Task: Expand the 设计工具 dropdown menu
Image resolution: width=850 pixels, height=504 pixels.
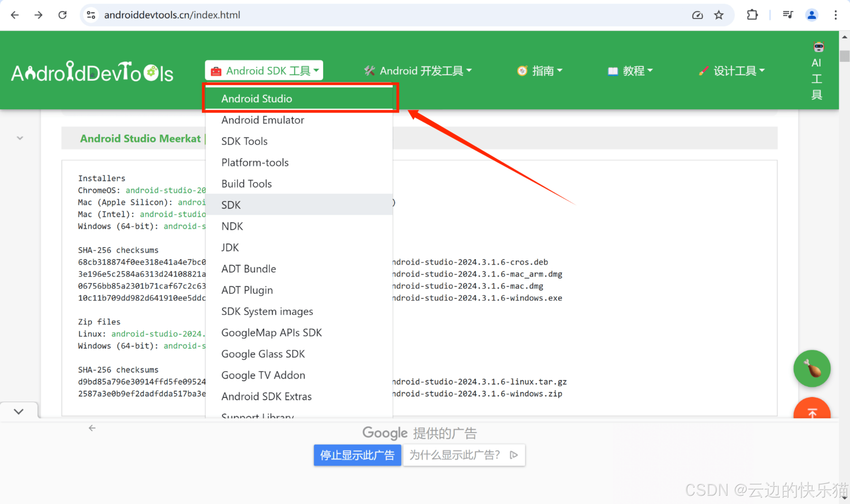Action: point(731,71)
